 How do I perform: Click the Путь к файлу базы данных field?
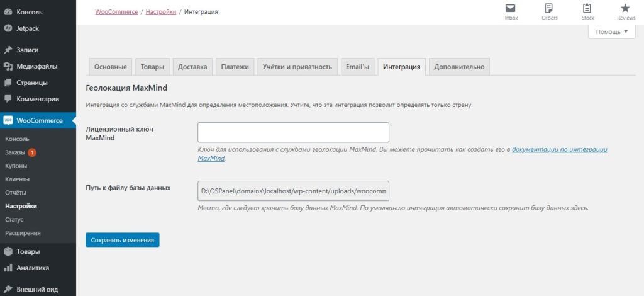click(x=293, y=191)
